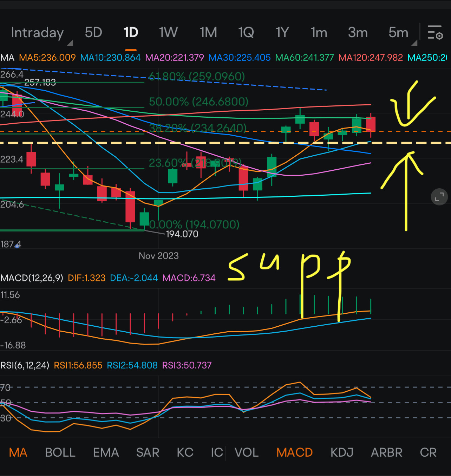Tap the MACD:6.734 value
The width and height of the screenshot is (451, 476).
189,278
